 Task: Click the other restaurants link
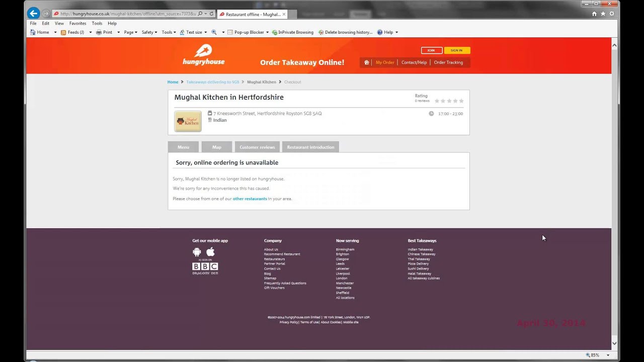click(x=250, y=199)
